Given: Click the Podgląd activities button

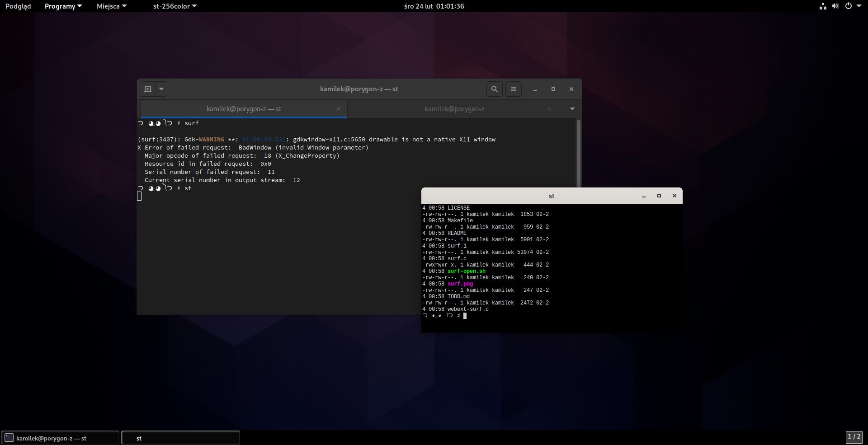Looking at the screenshot, I should pos(18,6).
